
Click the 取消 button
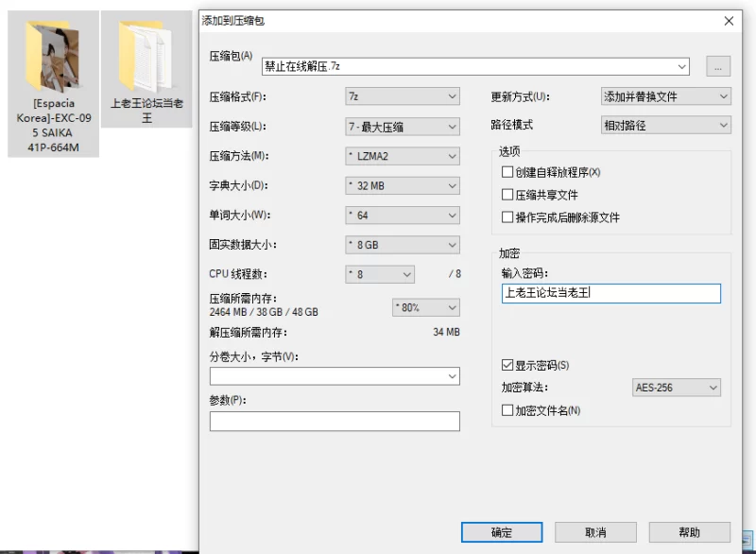click(595, 532)
